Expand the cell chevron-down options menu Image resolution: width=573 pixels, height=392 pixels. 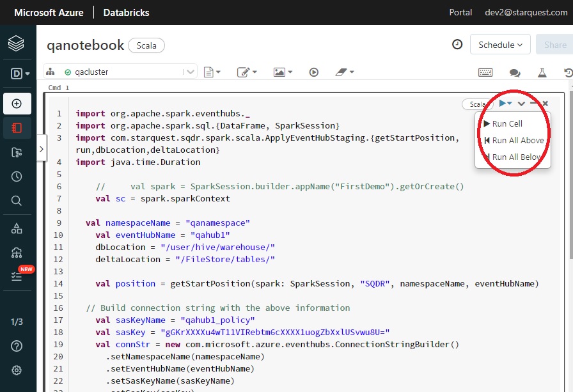click(521, 104)
